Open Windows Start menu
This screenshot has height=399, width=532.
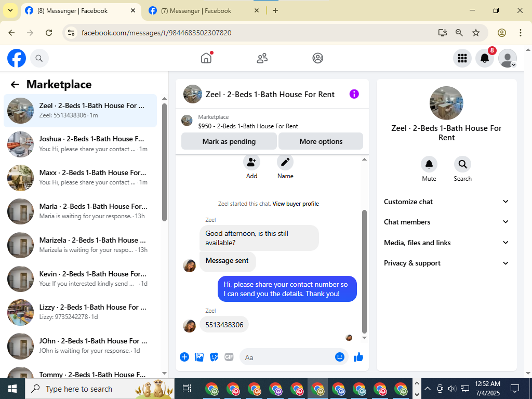pyautogui.click(x=12, y=389)
